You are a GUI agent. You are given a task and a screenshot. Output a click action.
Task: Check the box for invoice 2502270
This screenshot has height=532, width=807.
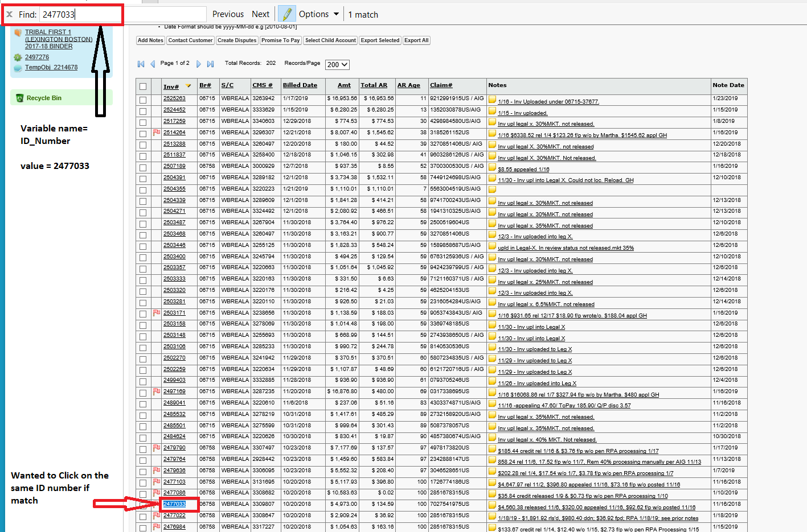pyautogui.click(x=143, y=359)
